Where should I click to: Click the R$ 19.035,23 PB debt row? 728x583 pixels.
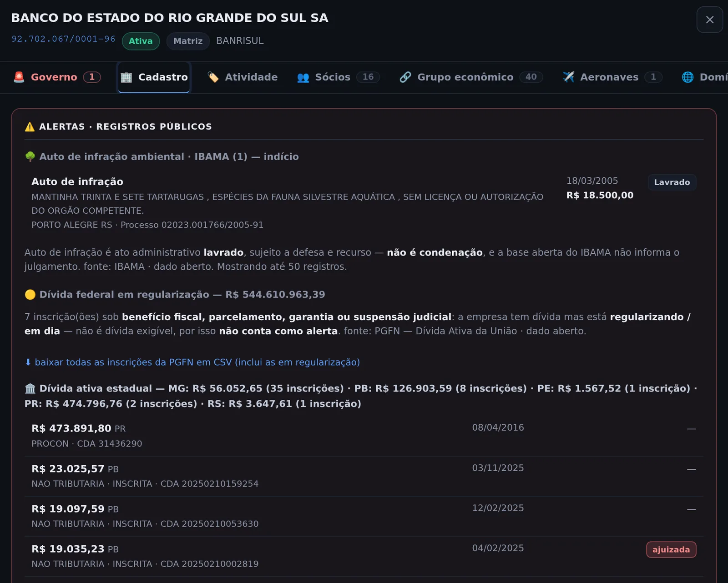[x=364, y=556]
